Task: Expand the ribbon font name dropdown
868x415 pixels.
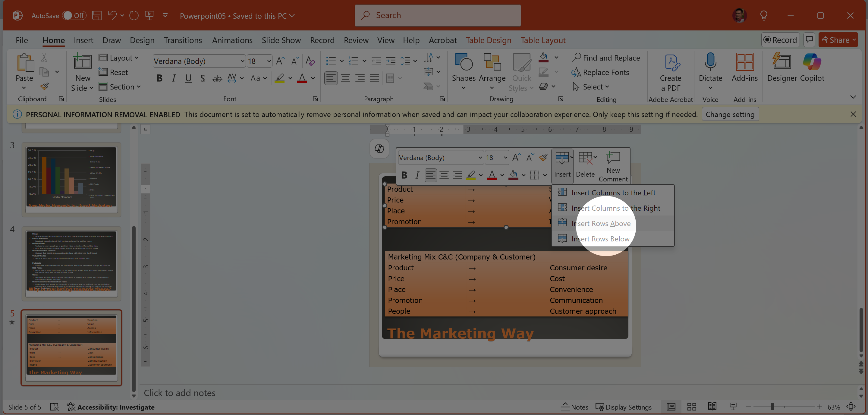Action: pyautogui.click(x=242, y=61)
